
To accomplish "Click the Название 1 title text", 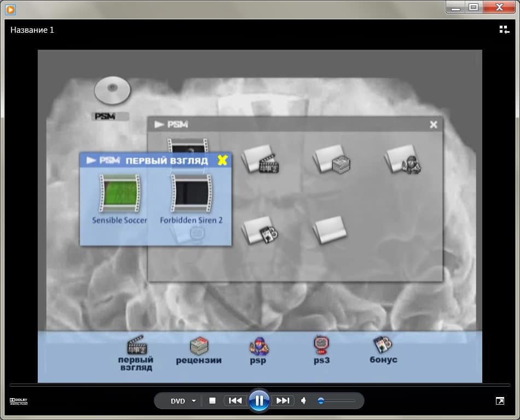I will tap(32, 30).
